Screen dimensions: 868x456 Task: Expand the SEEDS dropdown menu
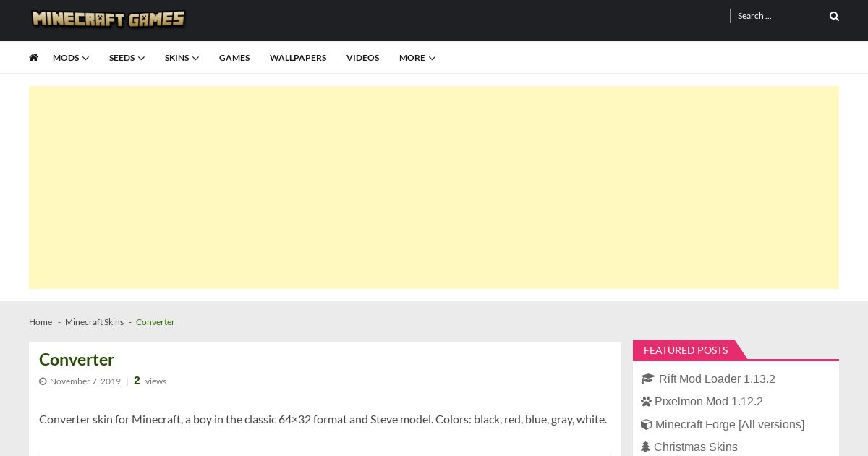[127, 58]
